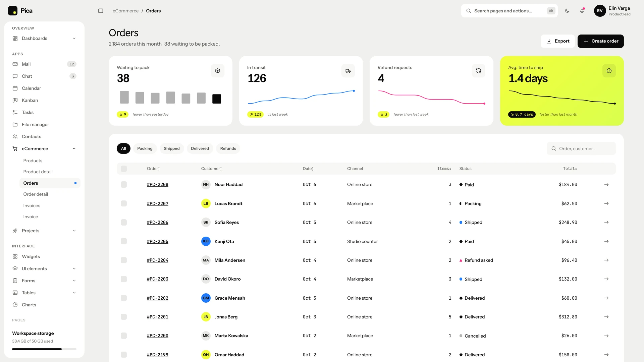Click the package icon on Waiting to pack card
Screen dimensions: 644x362
(x=218, y=71)
